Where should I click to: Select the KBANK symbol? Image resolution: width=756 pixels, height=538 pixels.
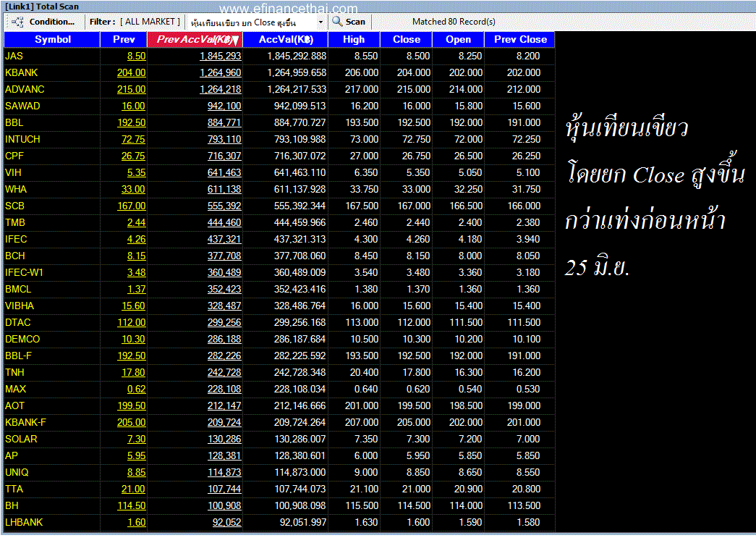click(x=21, y=73)
